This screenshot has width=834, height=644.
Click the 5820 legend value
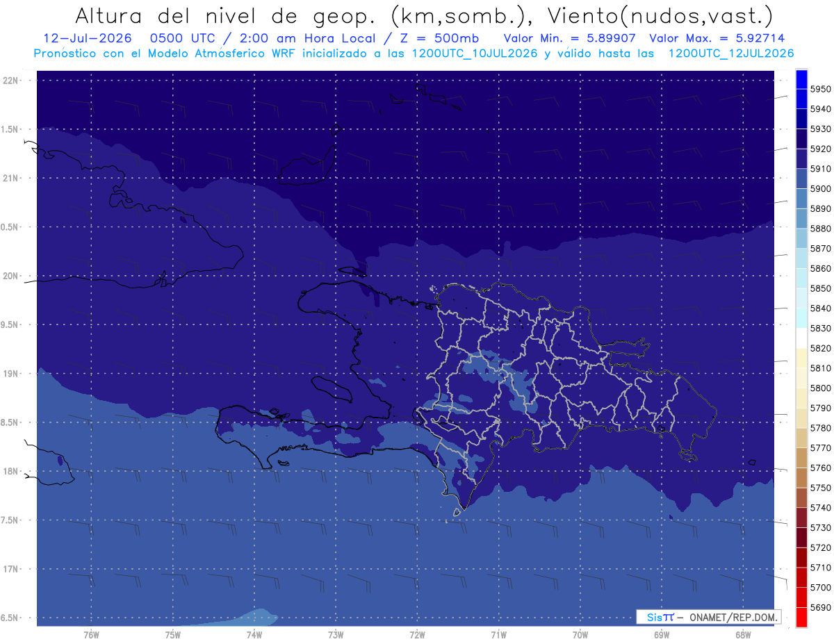click(x=821, y=348)
